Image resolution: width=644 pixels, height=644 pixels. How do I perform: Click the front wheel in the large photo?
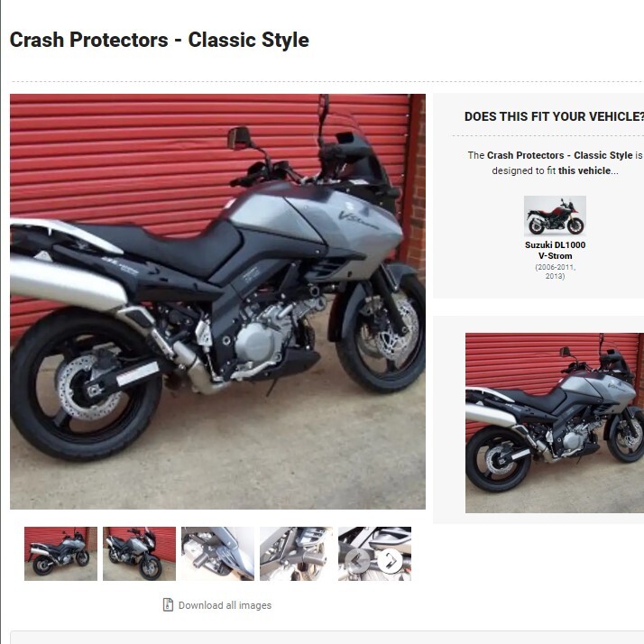point(380,333)
